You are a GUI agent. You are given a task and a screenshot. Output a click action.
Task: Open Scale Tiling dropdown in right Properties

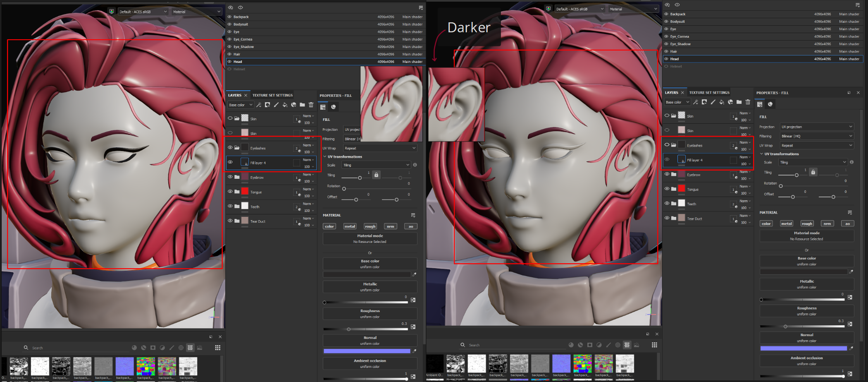(813, 162)
